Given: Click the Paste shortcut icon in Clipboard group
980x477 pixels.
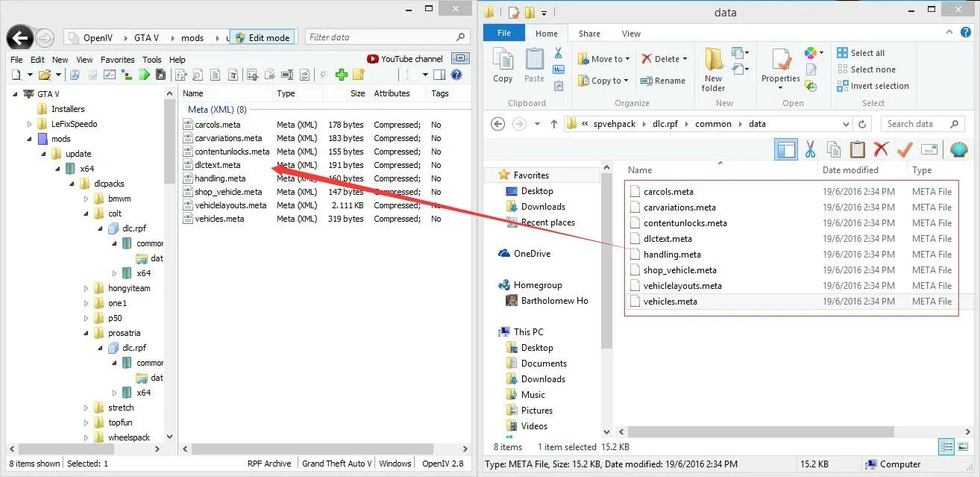Looking at the screenshot, I should pyautogui.click(x=558, y=86).
